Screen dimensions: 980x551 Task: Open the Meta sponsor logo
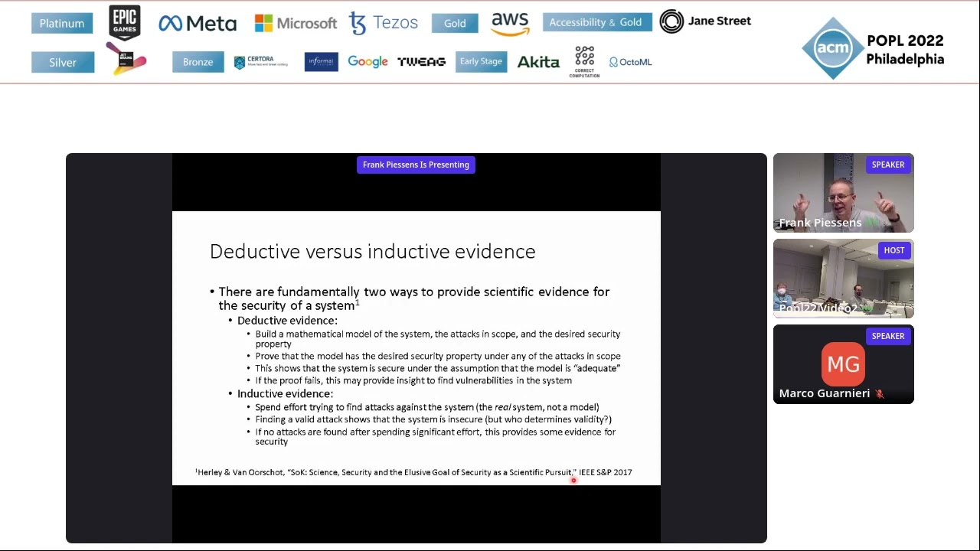198,24
